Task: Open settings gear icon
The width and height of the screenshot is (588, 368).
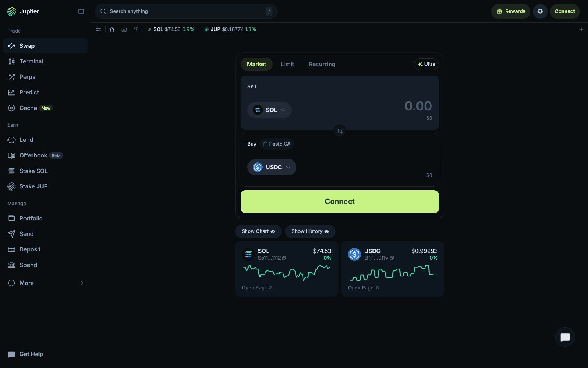Action: [540, 11]
